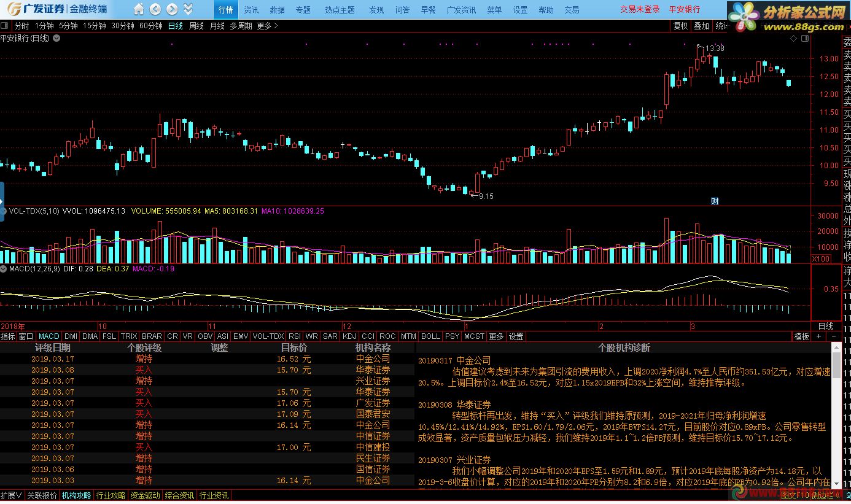Click the 指标 button in the indicator bar
The width and height of the screenshot is (851, 504).
8,336
